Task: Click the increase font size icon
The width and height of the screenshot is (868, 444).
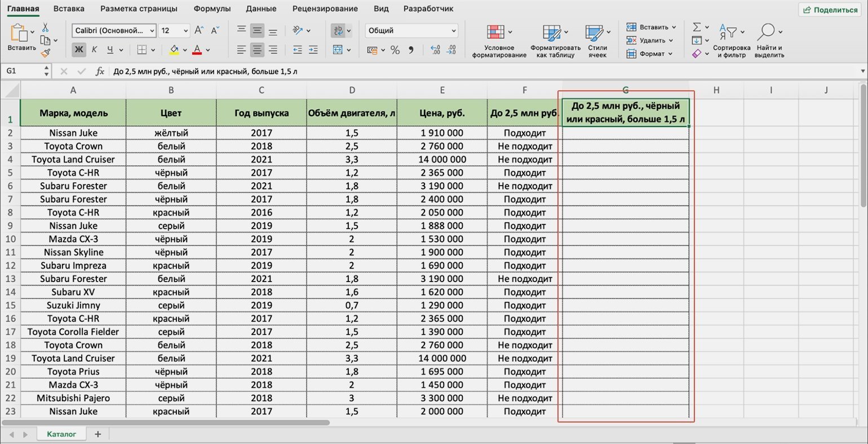Action: [198, 30]
